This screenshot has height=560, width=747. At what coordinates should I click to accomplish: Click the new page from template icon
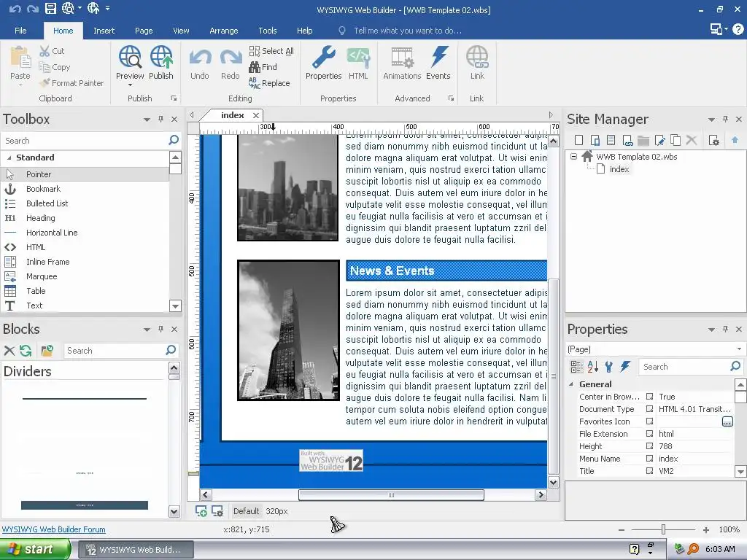coord(611,140)
